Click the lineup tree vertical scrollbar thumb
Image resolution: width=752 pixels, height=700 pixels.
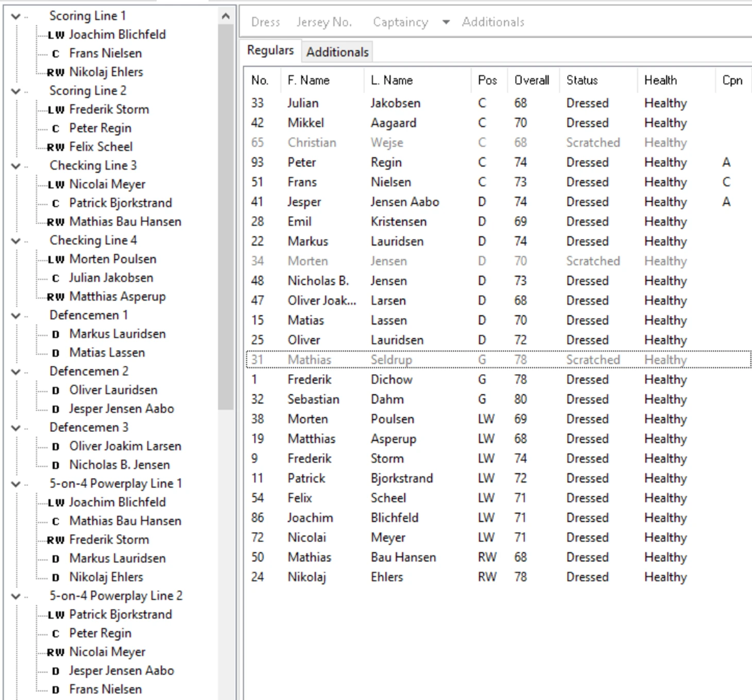point(226,216)
